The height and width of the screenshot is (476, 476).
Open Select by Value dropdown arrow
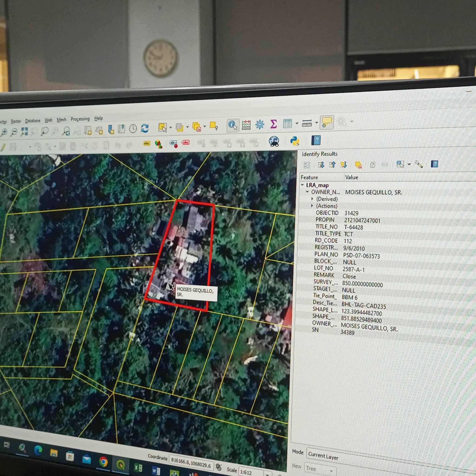(x=187, y=127)
